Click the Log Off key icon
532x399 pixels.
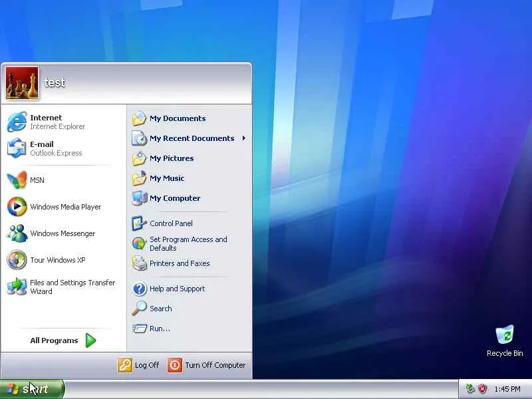pos(125,365)
